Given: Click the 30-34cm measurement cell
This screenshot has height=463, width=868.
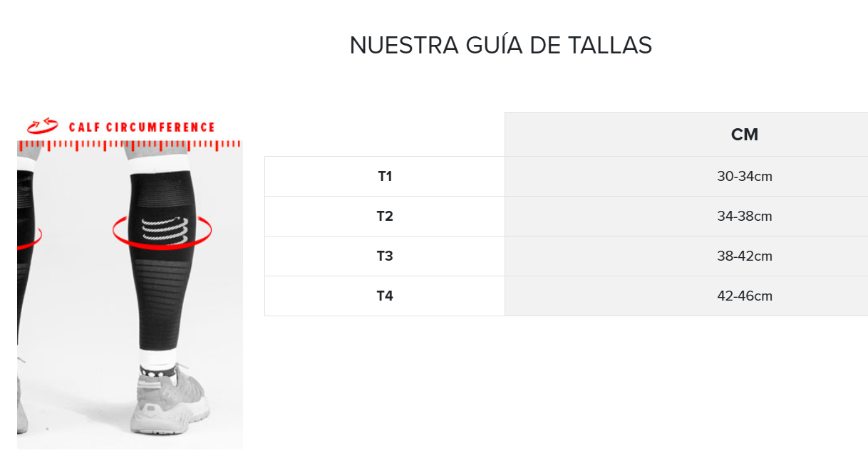Looking at the screenshot, I should tap(744, 177).
